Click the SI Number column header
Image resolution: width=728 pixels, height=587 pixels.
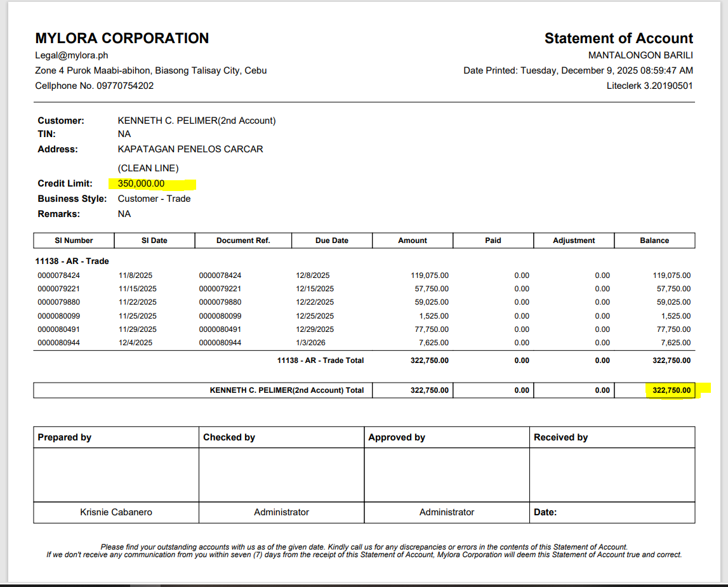(x=74, y=241)
